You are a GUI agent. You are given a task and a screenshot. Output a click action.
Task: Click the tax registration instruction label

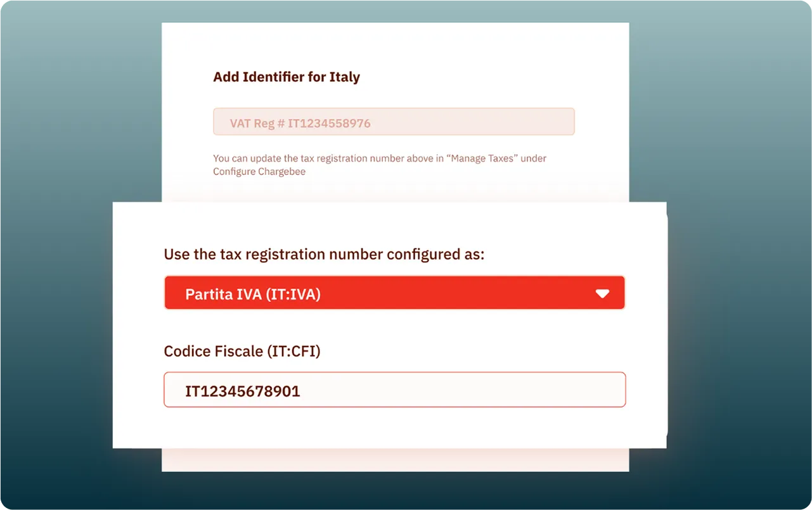[x=324, y=254]
